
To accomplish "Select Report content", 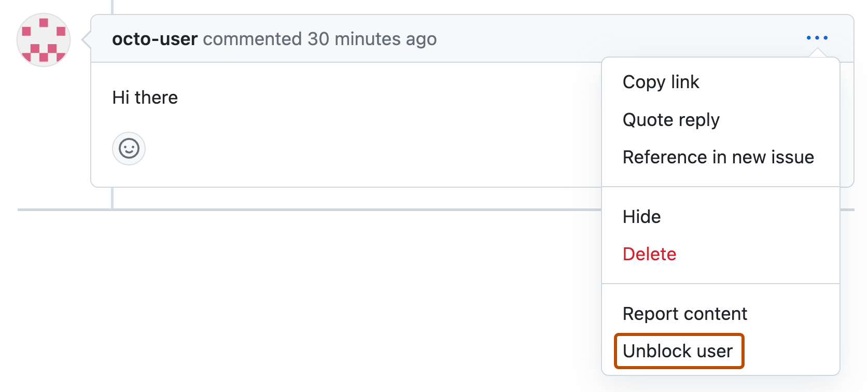I will 685,313.
